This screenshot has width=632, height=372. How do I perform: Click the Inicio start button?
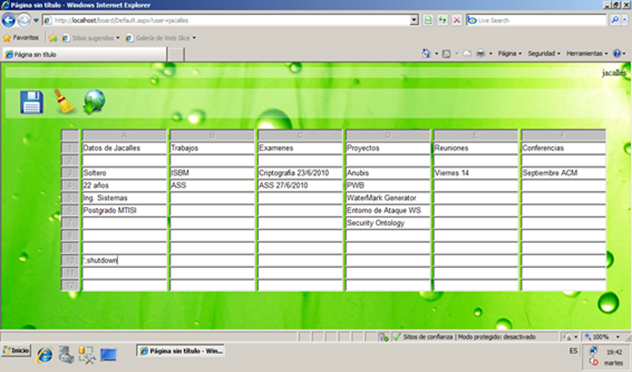point(16,351)
